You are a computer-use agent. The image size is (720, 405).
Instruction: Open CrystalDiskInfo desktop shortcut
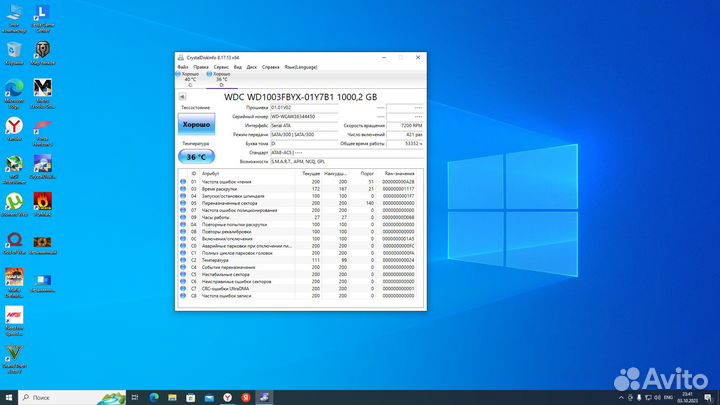click(42, 167)
